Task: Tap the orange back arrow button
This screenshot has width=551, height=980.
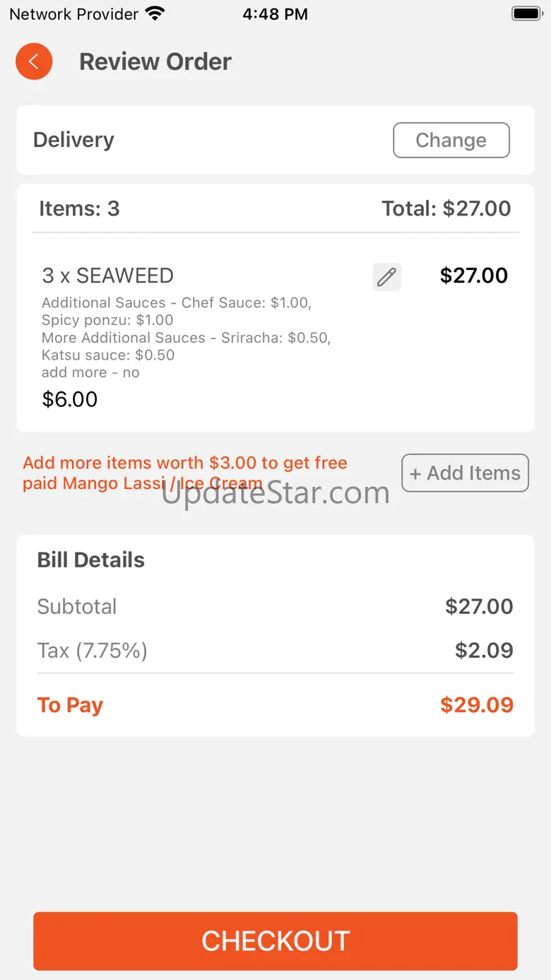Action: 34,61
